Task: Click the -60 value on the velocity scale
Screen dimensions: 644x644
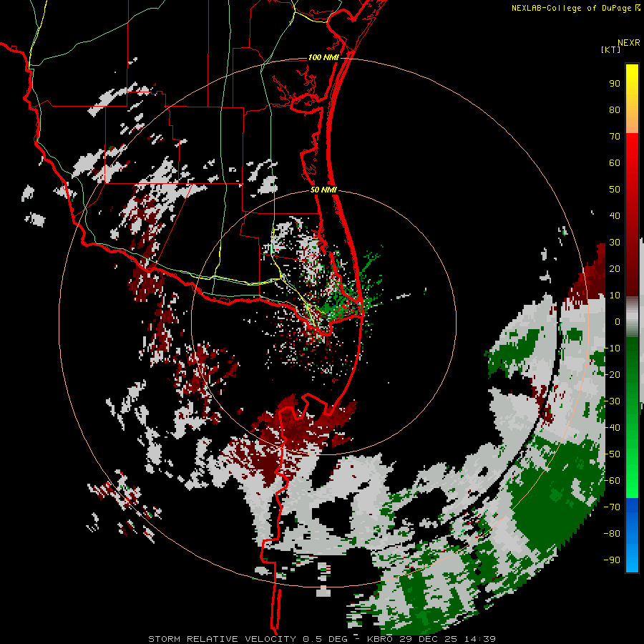Action: coord(612,481)
